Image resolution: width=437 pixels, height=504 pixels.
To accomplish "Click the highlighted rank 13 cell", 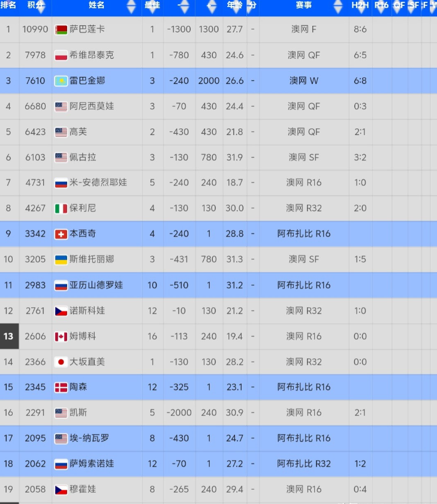I will [x=9, y=337].
